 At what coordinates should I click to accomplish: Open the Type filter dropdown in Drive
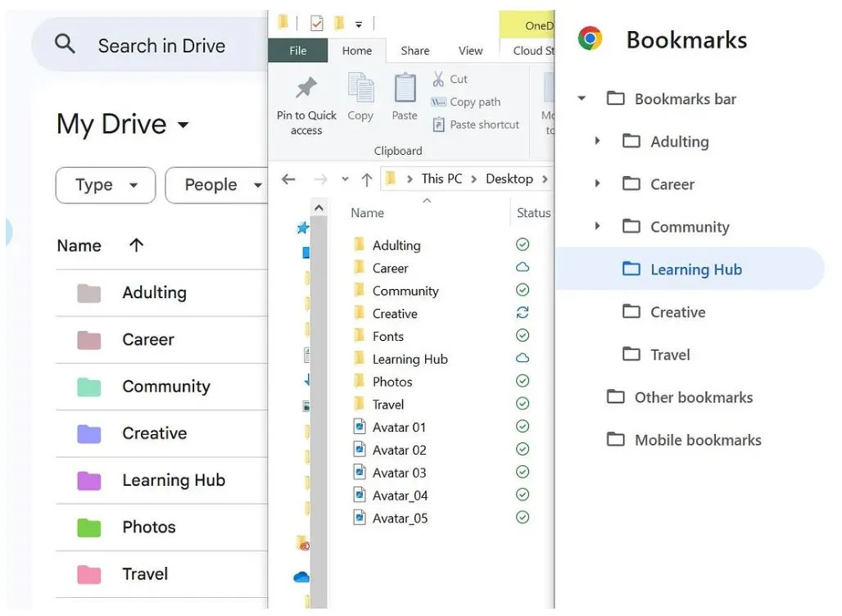(x=105, y=185)
